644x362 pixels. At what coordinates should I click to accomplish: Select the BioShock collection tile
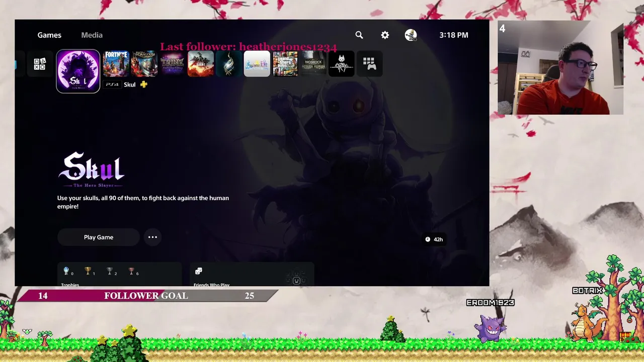pos(313,63)
